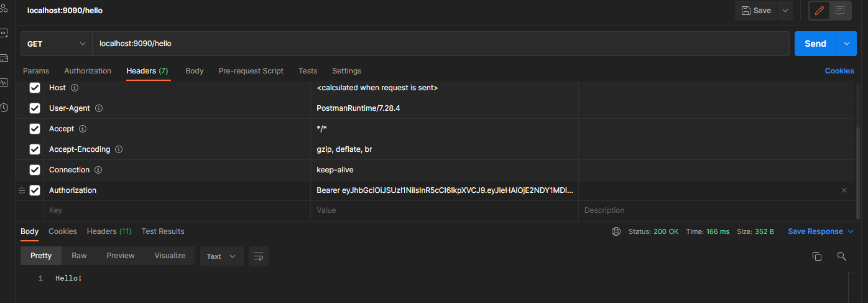Click the keep-alive value
Image resolution: width=868 pixels, height=303 pixels.
(335, 170)
